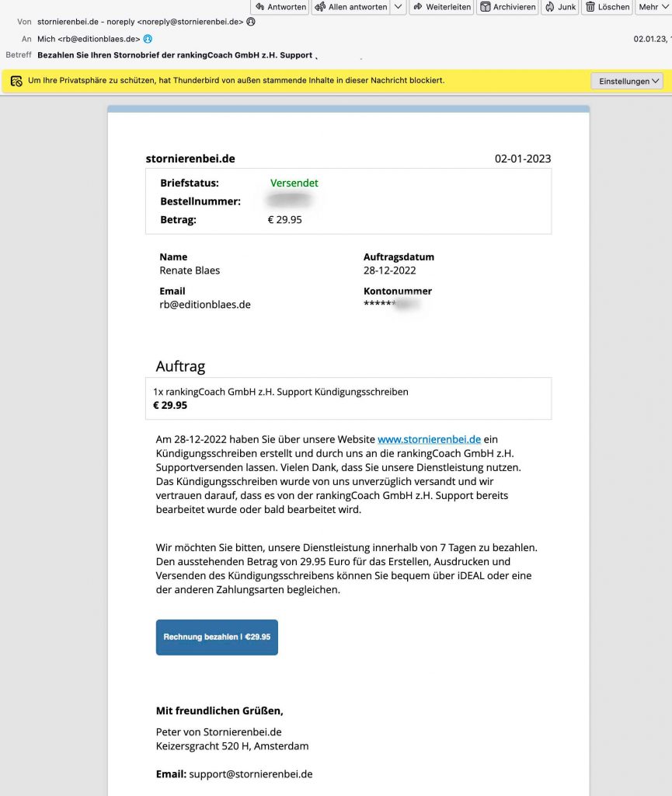Viewport: 672px width, 796px height.
Task: Archive the message with Archivieren
Action: (x=507, y=7)
